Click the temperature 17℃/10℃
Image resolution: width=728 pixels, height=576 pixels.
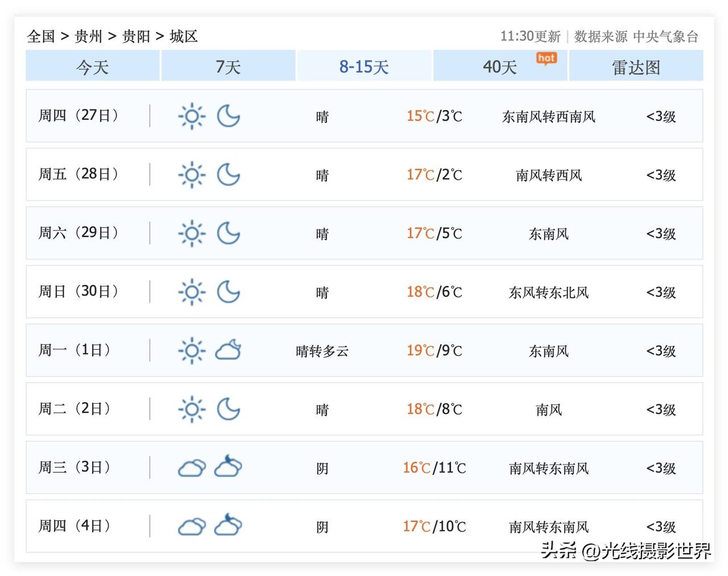[x=435, y=527]
